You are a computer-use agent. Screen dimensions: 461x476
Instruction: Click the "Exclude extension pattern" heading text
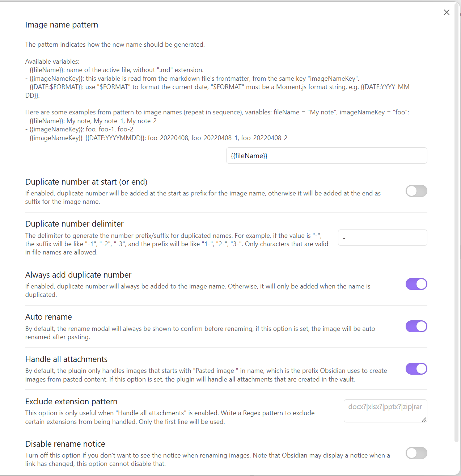(71, 401)
